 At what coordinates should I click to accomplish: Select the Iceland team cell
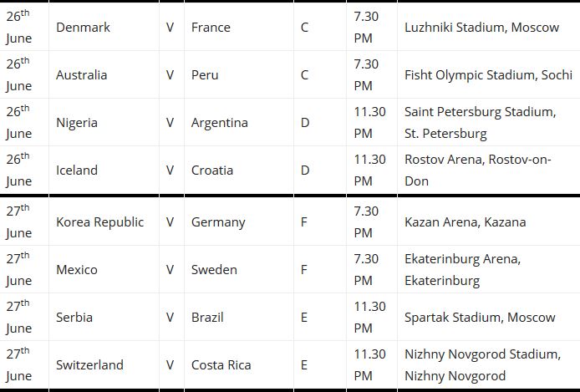point(104,171)
